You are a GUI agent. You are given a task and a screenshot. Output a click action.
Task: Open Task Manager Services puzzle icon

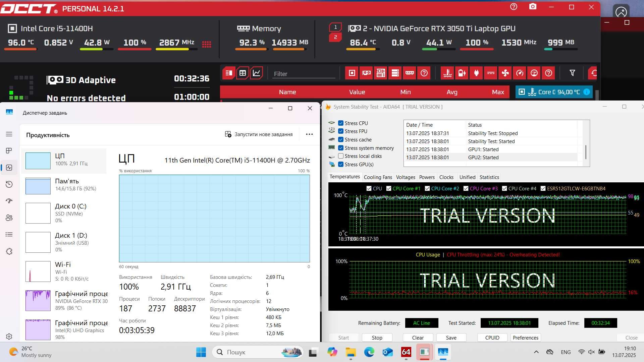pos(9,251)
